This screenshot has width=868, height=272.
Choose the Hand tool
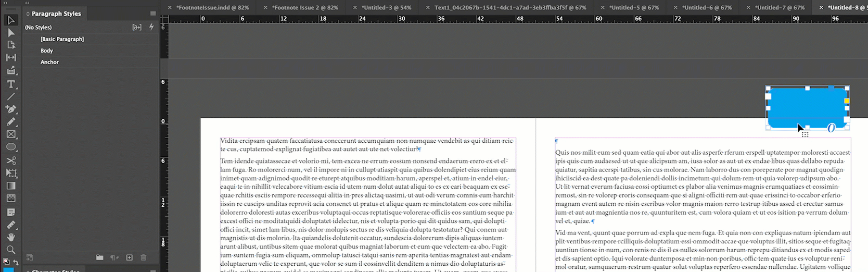click(11, 237)
